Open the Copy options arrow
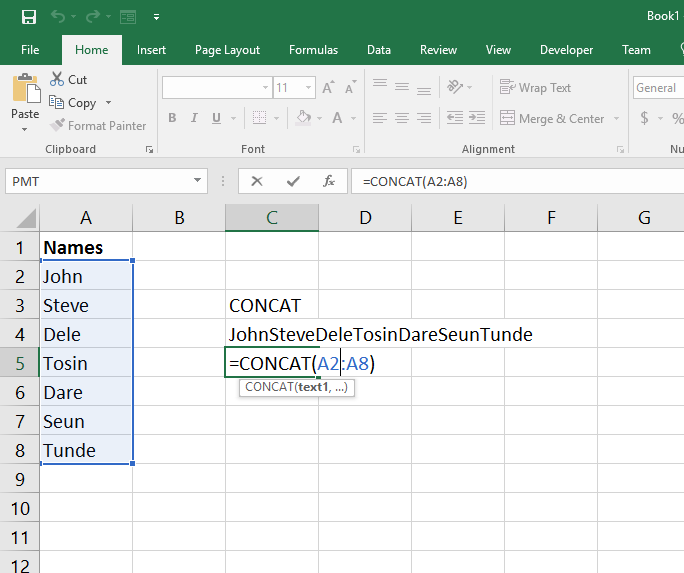 click(108, 103)
